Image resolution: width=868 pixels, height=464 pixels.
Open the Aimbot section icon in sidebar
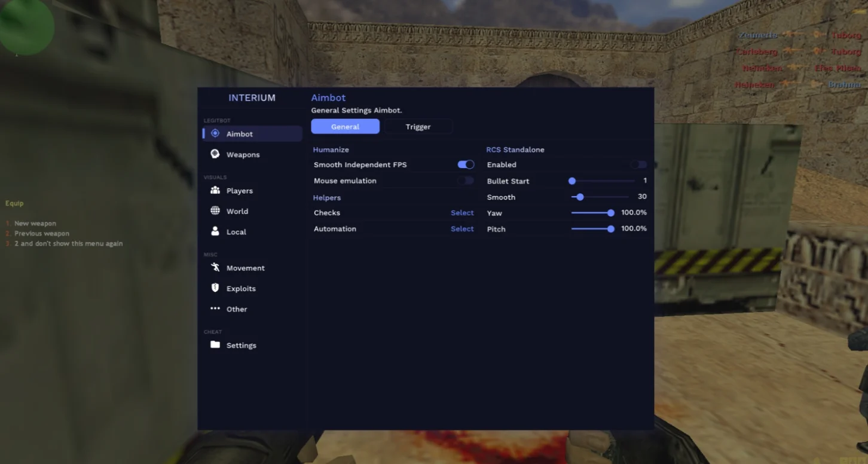point(215,133)
